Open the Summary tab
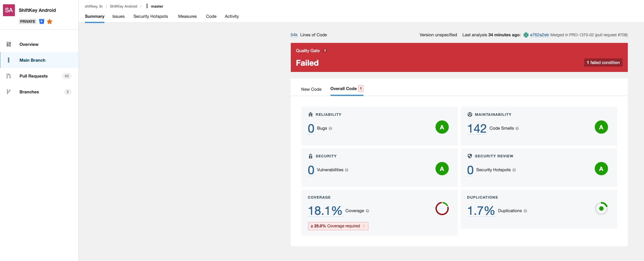This screenshot has width=644, height=261. coord(95,16)
